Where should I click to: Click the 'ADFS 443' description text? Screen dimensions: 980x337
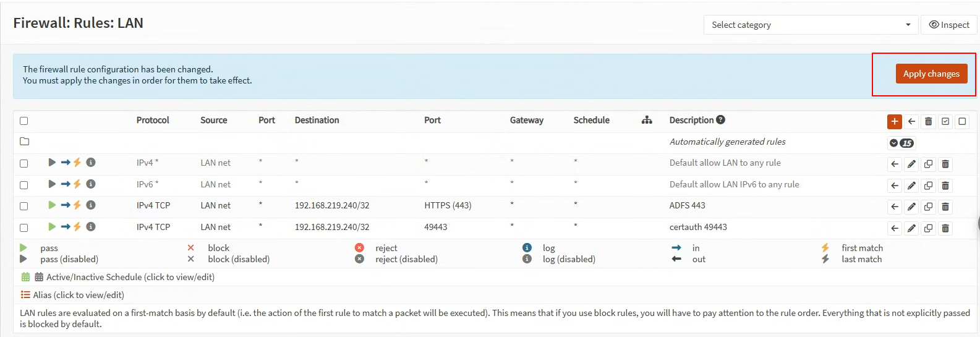(x=688, y=205)
